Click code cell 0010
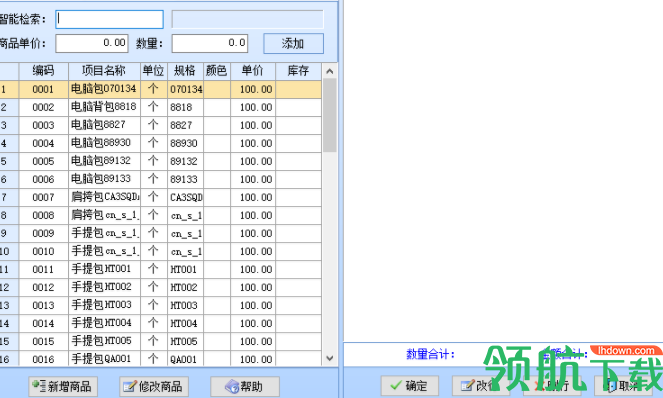The height and width of the screenshot is (398, 663). 44,251
